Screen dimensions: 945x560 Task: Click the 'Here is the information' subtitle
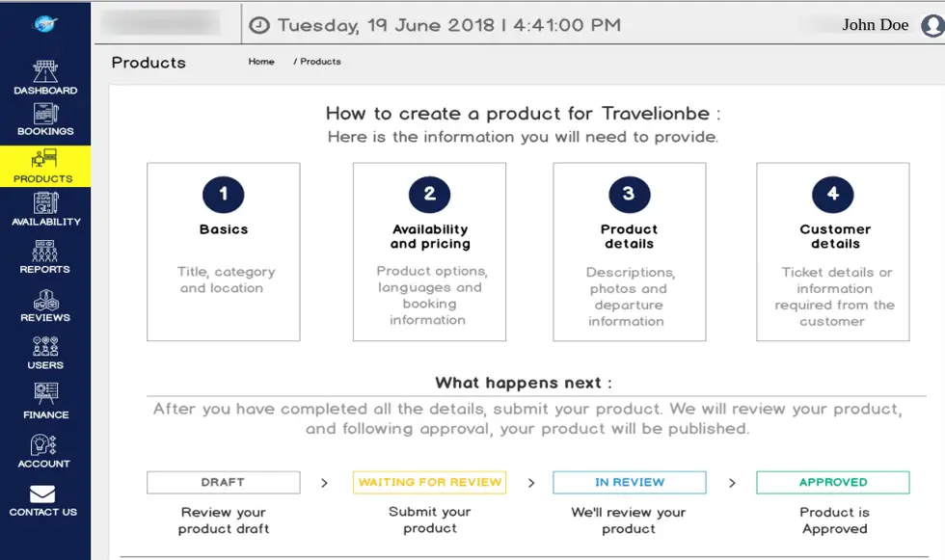[523, 137]
